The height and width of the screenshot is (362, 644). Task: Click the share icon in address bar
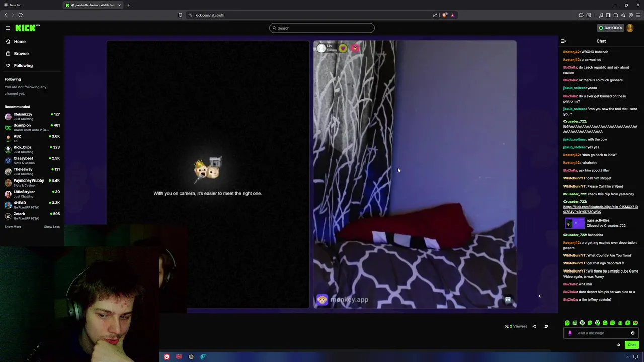pos(435,15)
